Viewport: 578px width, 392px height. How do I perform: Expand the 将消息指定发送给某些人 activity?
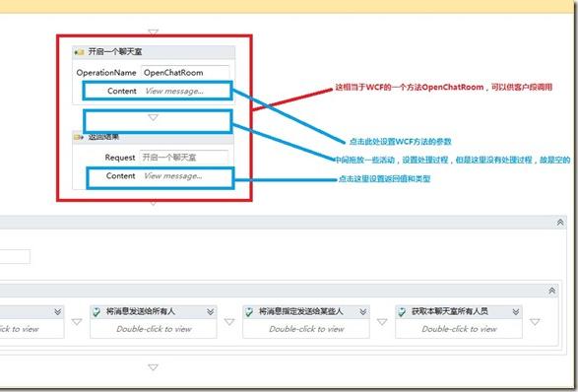[x=362, y=312]
